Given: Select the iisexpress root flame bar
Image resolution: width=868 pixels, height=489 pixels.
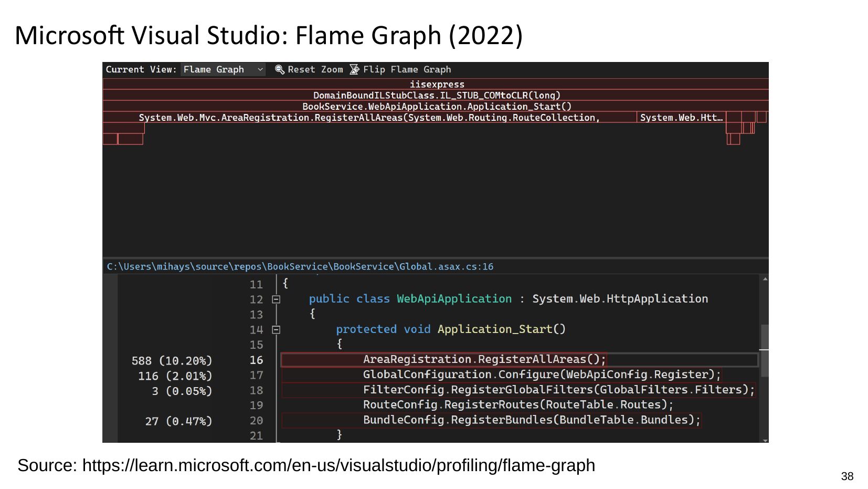Looking at the screenshot, I should tap(436, 84).
